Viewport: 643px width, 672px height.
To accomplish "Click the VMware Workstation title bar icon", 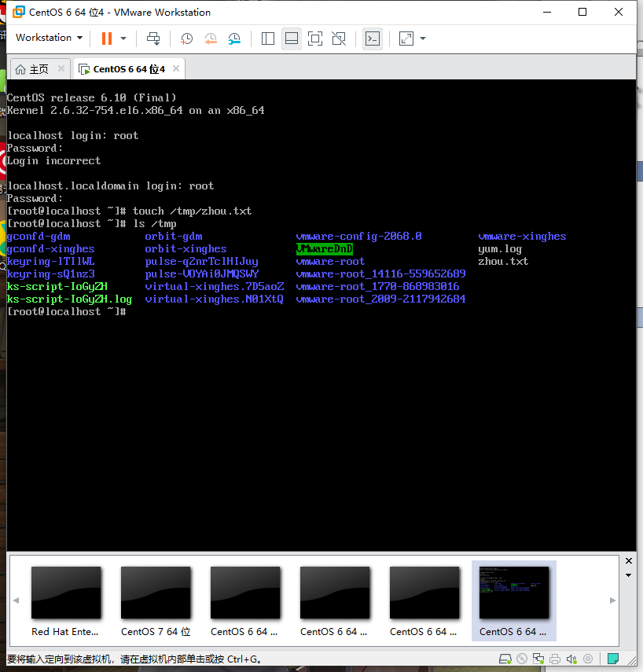I will pyautogui.click(x=18, y=12).
